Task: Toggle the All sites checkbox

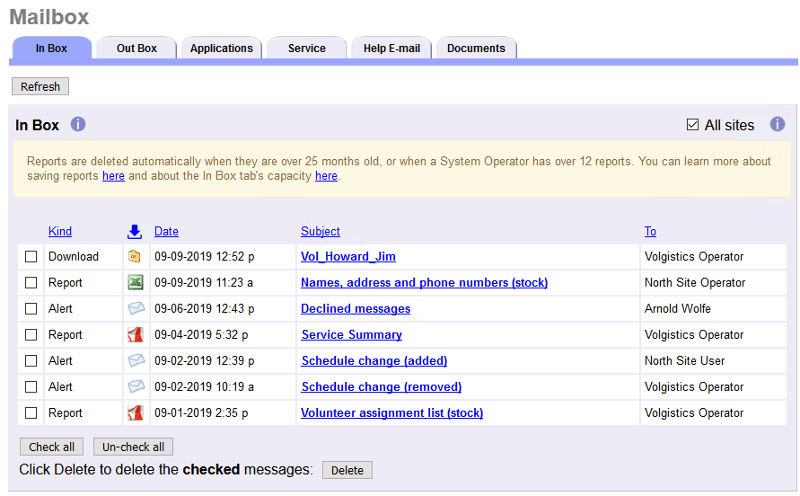Action: (692, 125)
